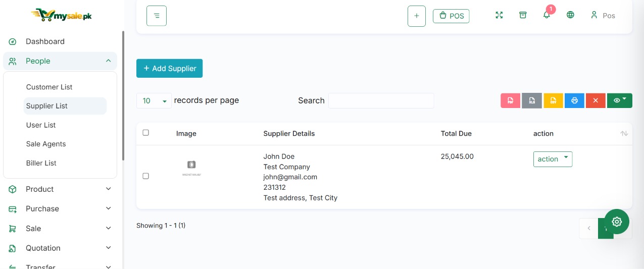Open column visibility eye dropdown

tap(619, 100)
